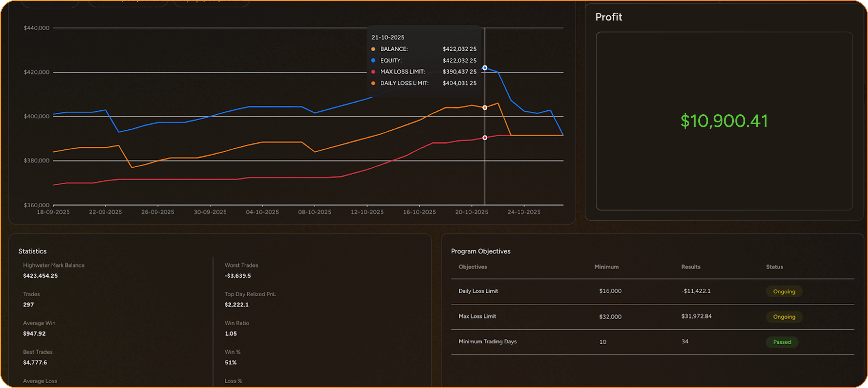Click the 18-09-2025 x-axis date label
The height and width of the screenshot is (388, 868).
tap(53, 212)
